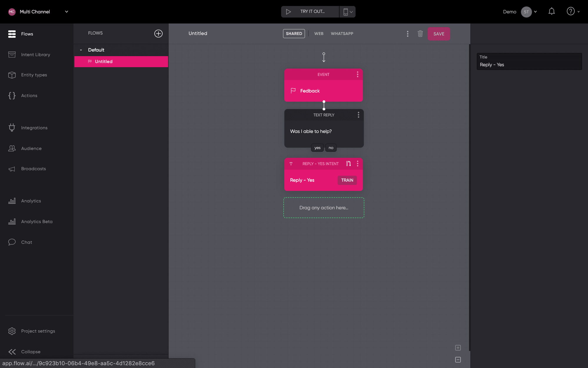Collapse the Default flow group

coord(81,50)
